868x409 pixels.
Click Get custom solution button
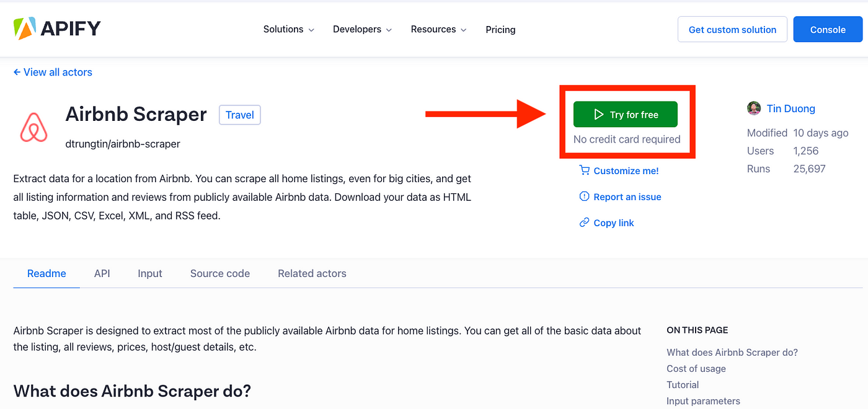click(x=732, y=29)
